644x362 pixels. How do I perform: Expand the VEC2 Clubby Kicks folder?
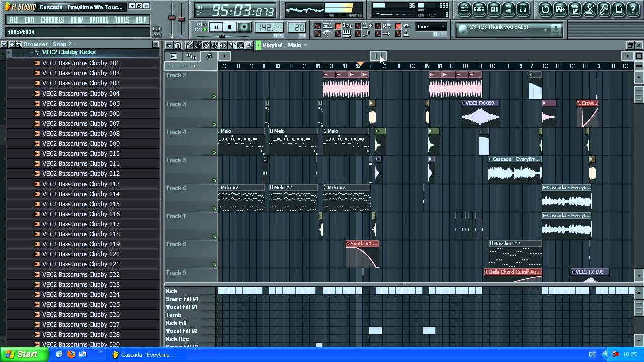[x=37, y=52]
